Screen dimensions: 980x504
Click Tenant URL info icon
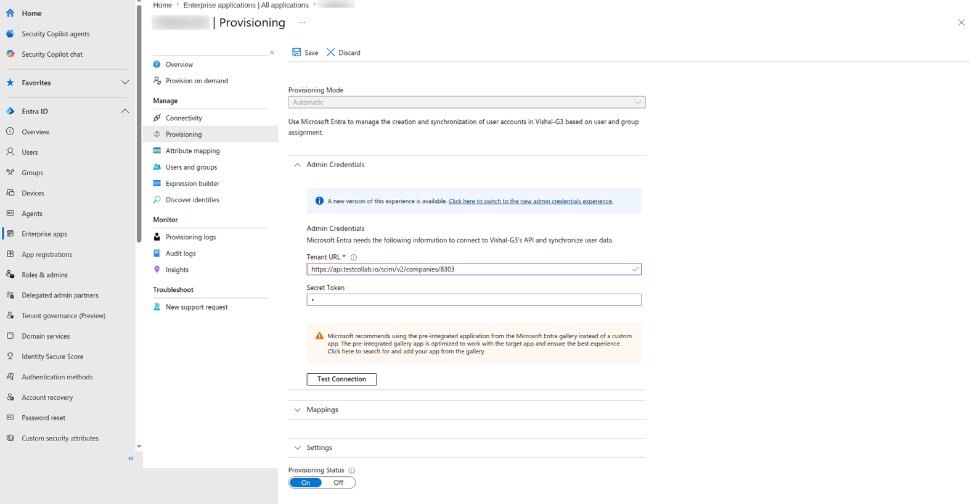click(354, 257)
